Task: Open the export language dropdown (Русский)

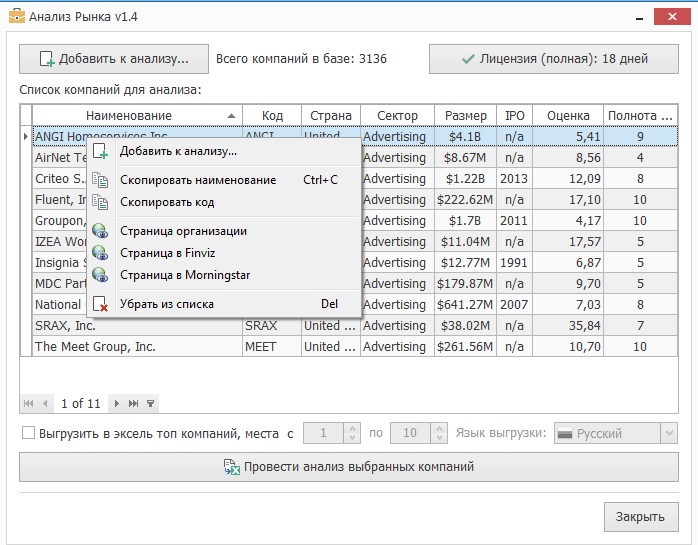Action: 669,434
